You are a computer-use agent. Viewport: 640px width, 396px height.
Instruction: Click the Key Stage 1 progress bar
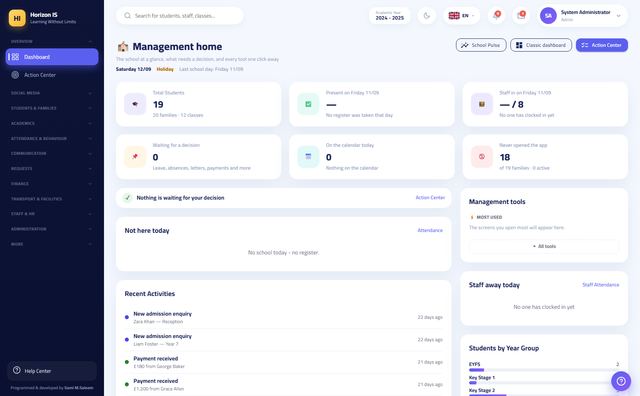point(544,383)
